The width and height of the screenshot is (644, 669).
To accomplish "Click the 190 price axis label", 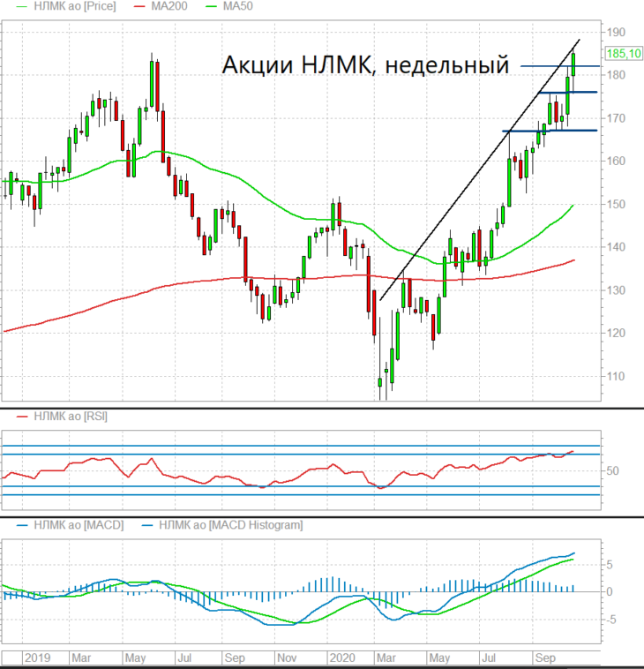I will pyautogui.click(x=616, y=33).
